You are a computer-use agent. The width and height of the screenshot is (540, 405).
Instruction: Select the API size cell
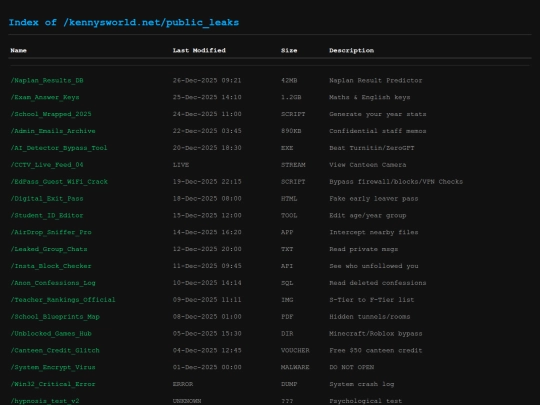(287, 266)
